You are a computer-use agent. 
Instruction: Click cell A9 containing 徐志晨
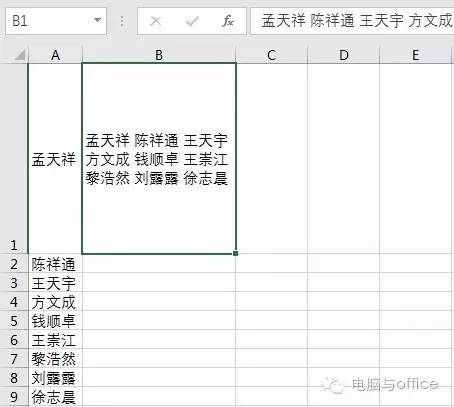pos(55,397)
